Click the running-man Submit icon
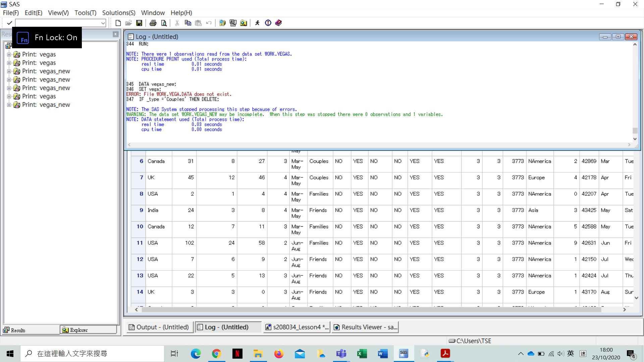The image size is (644, 362). click(257, 23)
